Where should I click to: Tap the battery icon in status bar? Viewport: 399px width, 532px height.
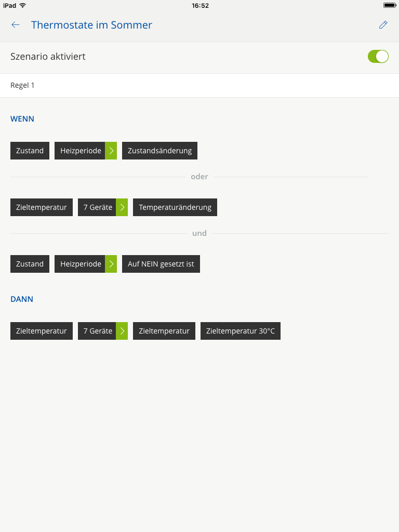389,5
